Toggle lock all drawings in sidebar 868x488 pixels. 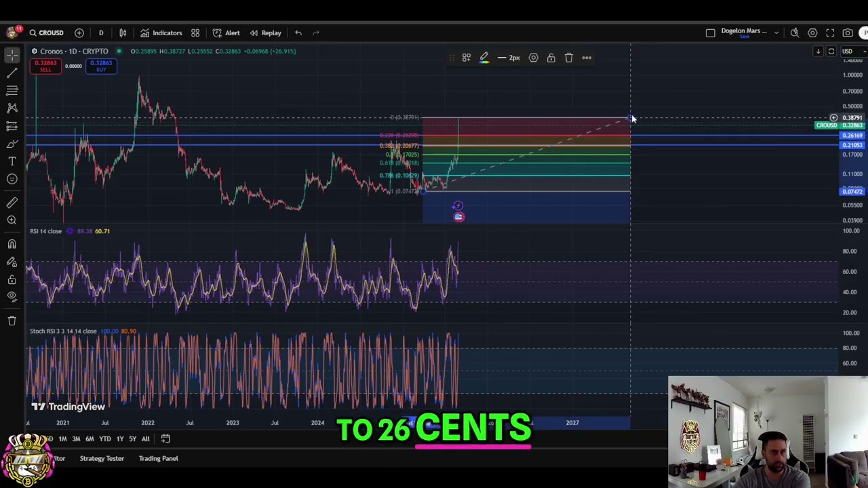(x=12, y=279)
